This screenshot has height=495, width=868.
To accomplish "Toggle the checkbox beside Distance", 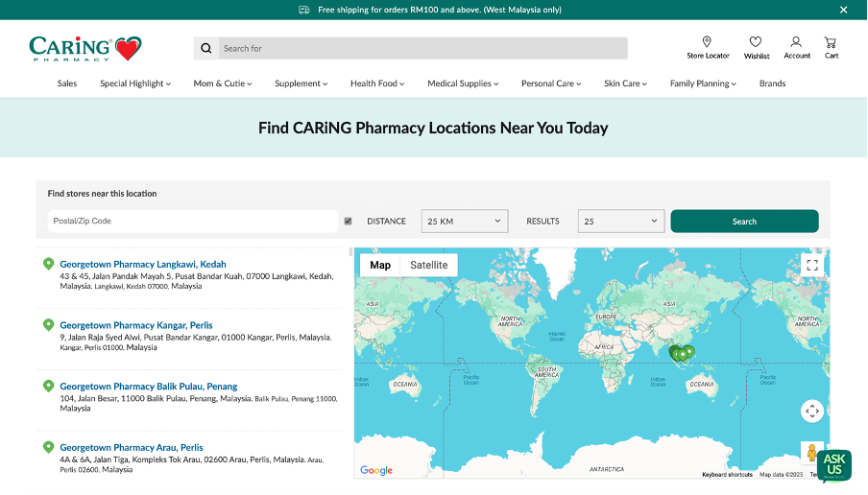I will [348, 222].
